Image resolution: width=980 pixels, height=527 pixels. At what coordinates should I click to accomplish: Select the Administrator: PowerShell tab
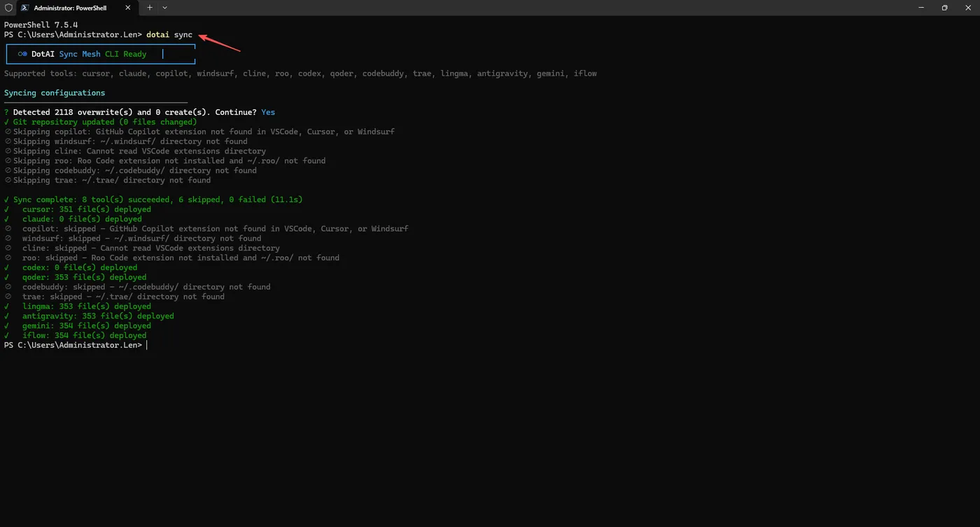(x=77, y=8)
